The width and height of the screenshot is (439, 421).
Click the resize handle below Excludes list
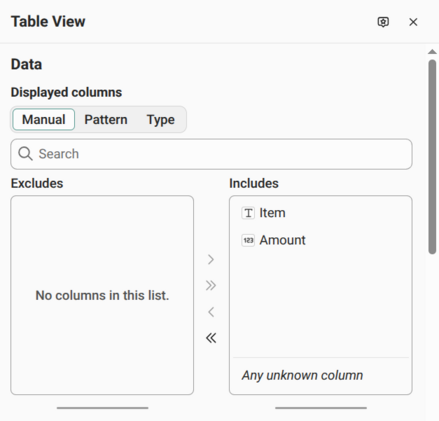(x=102, y=408)
